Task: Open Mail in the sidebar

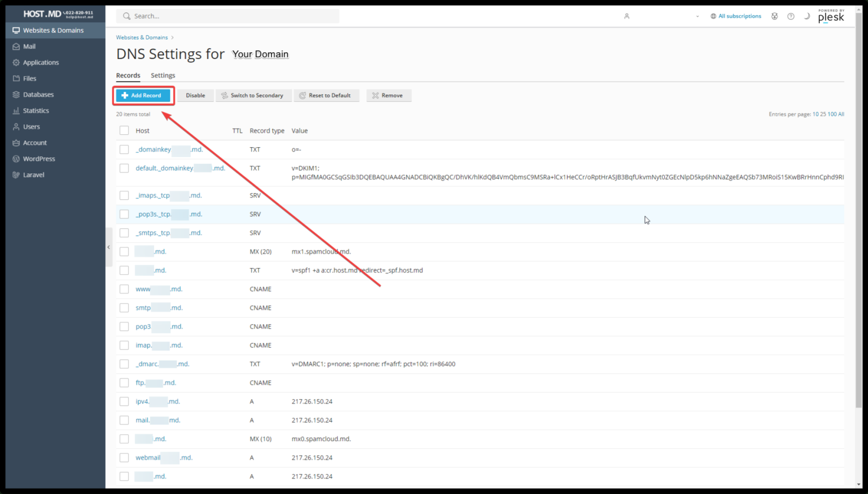Action: (55, 46)
